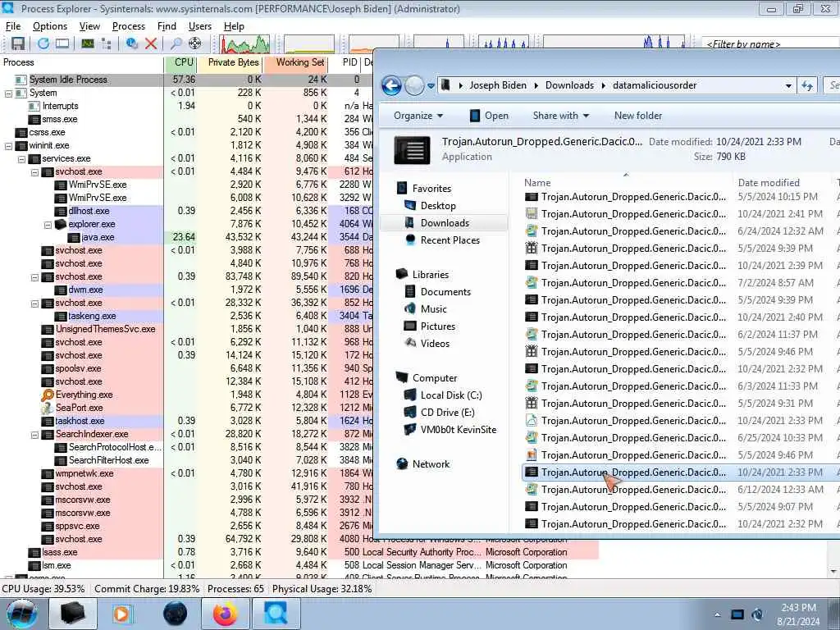Screen dimensions: 840x630
Task: Open the Options menu
Action: (50, 26)
